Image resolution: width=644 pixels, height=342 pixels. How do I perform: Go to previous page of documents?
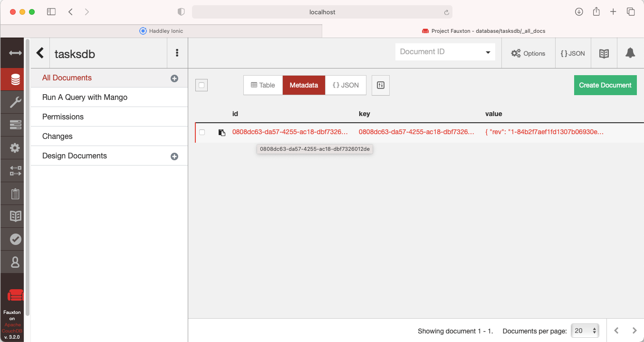click(x=616, y=331)
